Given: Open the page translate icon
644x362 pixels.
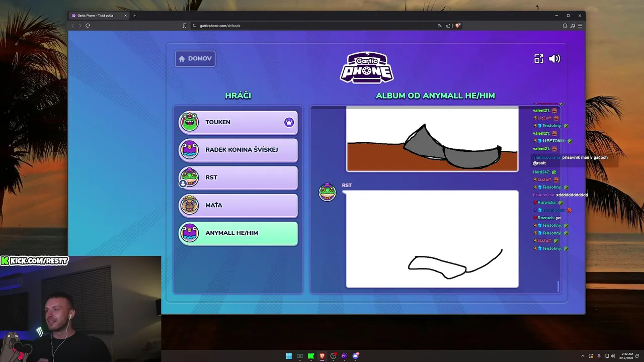Looking at the screenshot, I should click(x=440, y=26).
